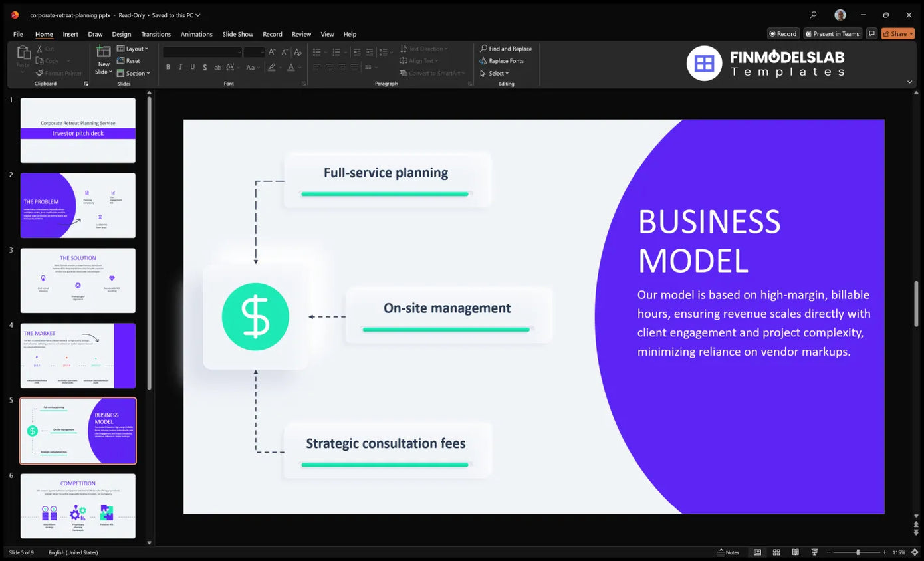The width and height of the screenshot is (924, 561).
Task: Start Slide Show from status bar
Action: 814,552
